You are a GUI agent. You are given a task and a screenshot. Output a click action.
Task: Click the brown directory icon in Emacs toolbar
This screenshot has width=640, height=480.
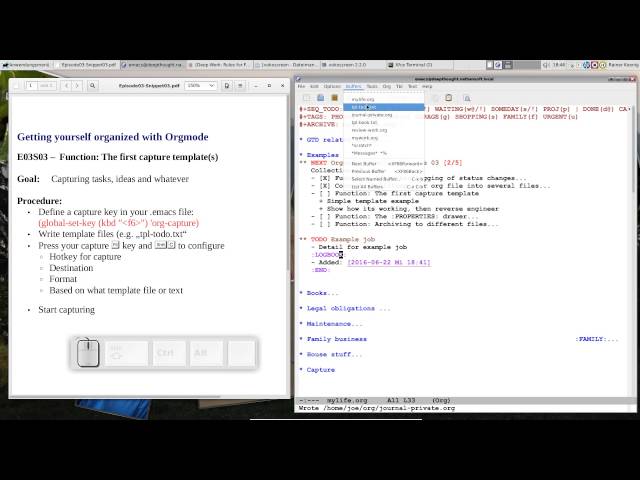pos(335,98)
